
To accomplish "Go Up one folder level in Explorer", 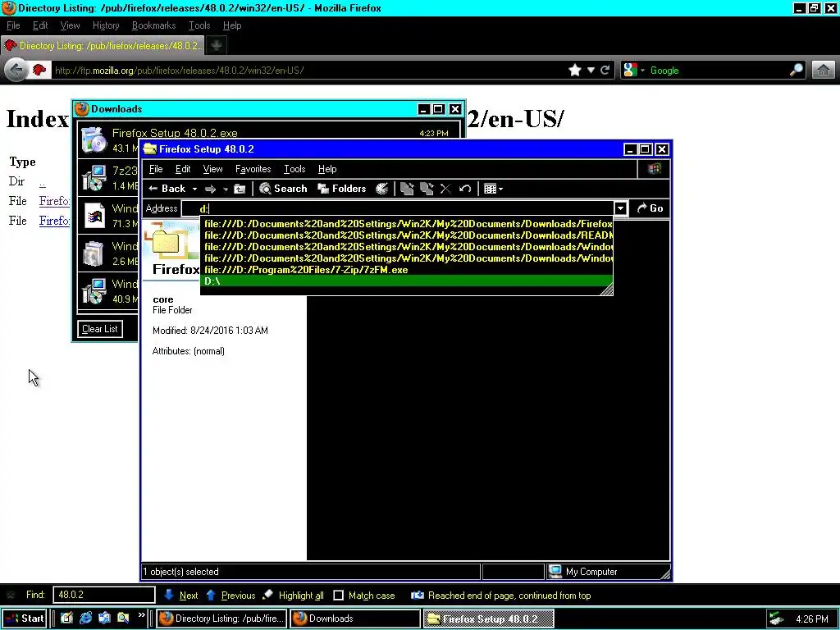I will (240, 189).
